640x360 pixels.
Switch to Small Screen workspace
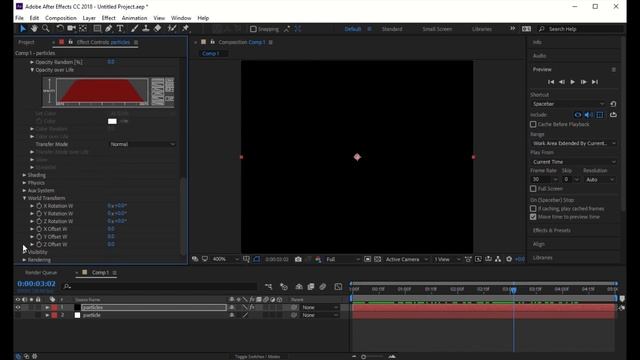pos(437,29)
